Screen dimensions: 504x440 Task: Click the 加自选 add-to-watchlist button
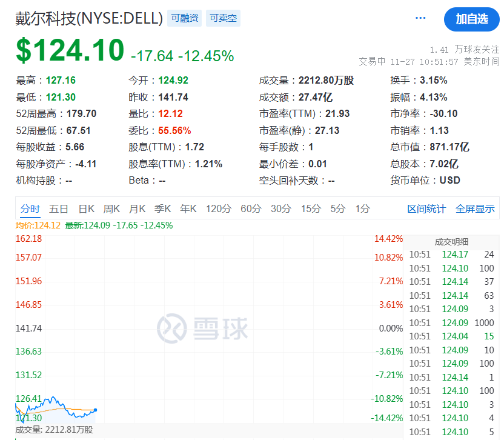pos(472,19)
